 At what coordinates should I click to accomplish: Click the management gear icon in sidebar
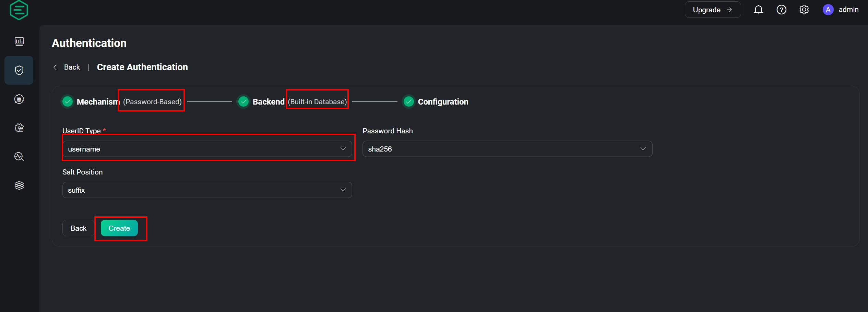point(19,128)
